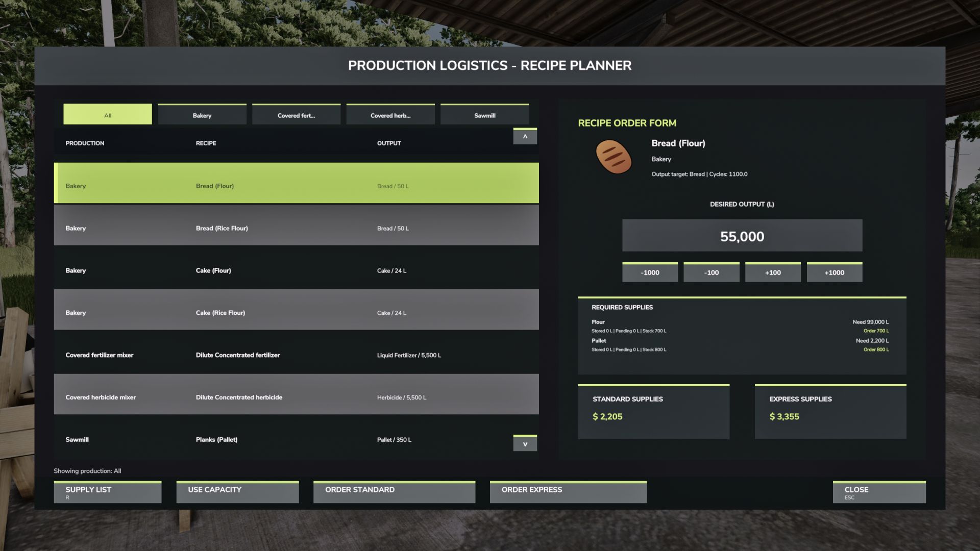The height and width of the screenshot is (551, 980).
Task: Click the bread loaf recipe icon
Action: tap(614, 157)
